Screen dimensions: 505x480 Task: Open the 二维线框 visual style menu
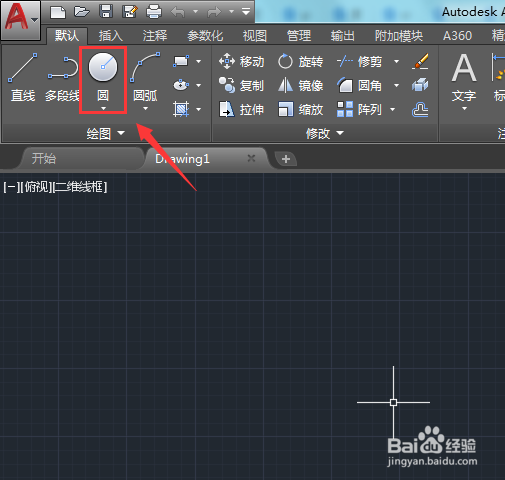(80, 187)
